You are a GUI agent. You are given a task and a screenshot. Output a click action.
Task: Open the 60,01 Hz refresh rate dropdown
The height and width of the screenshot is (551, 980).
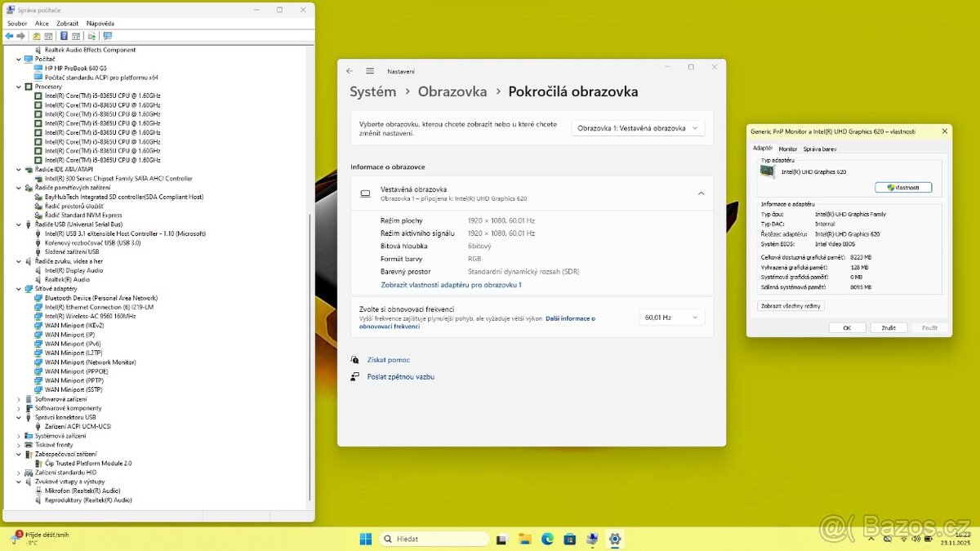coord(671,318)
